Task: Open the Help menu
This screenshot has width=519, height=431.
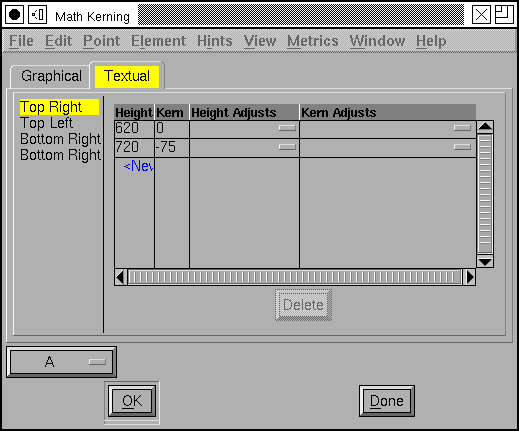Action: pos(431,41)
